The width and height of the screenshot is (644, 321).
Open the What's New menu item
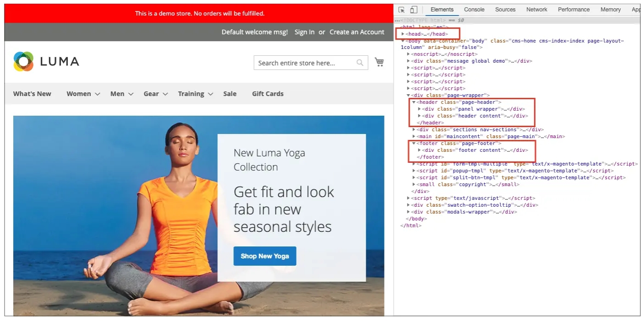pos(32,94)
